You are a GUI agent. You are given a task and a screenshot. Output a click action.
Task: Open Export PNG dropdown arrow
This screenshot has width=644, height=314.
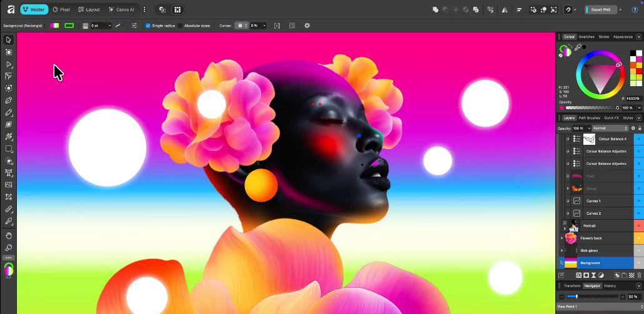pos(620,9)
